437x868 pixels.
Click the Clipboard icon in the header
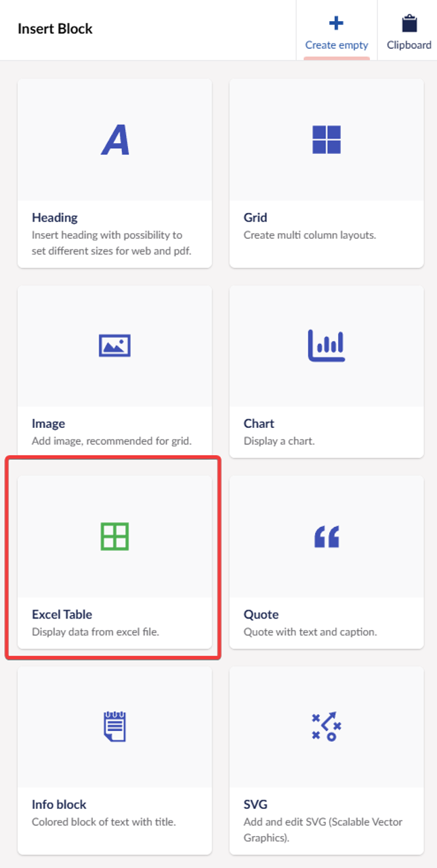(x=409, y=24)
